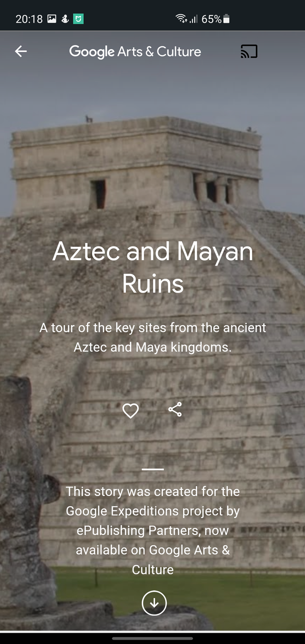The width and height of the screenshot is (305, 644).
Task: Tap the share icon
Action: point(175,409)
